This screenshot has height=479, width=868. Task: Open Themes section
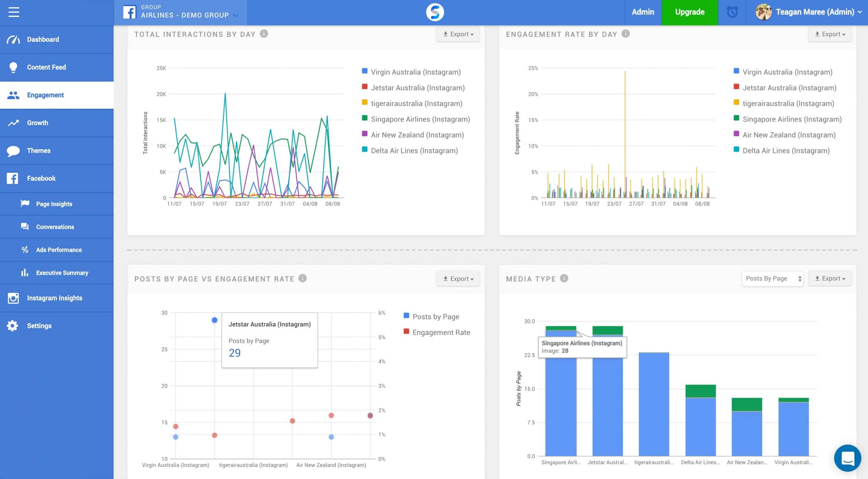click(x=57, y=151)
